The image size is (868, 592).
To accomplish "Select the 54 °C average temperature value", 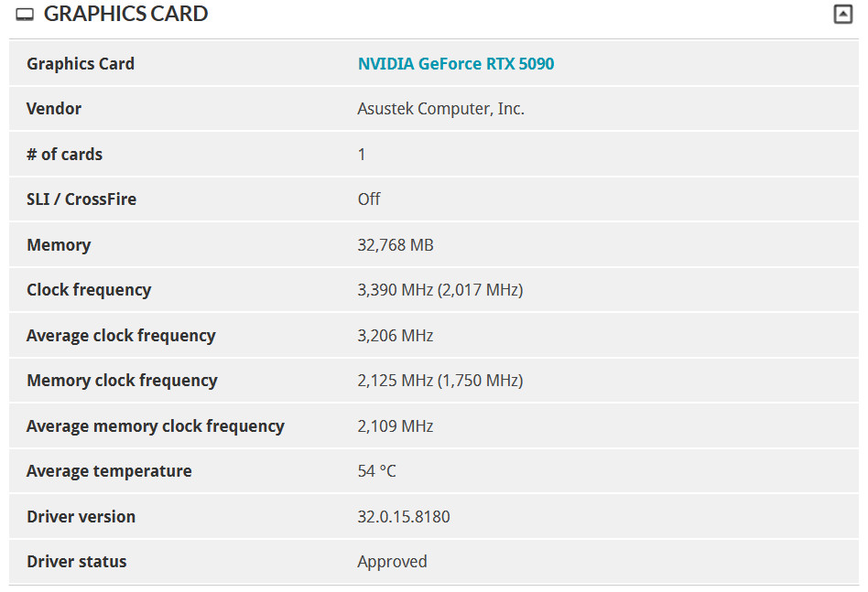I will pyautogui.click(x=376, y=471).
